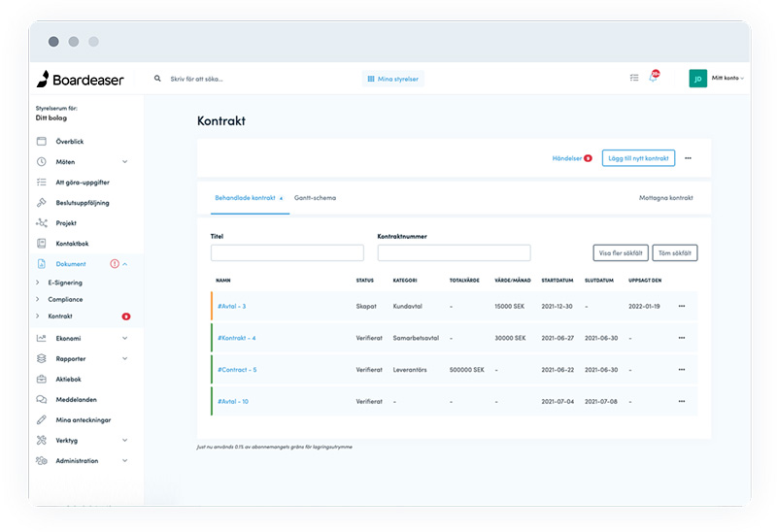777x532 pixels.
Task: Expand the E-Signering tree item
Action: point(38,283)
